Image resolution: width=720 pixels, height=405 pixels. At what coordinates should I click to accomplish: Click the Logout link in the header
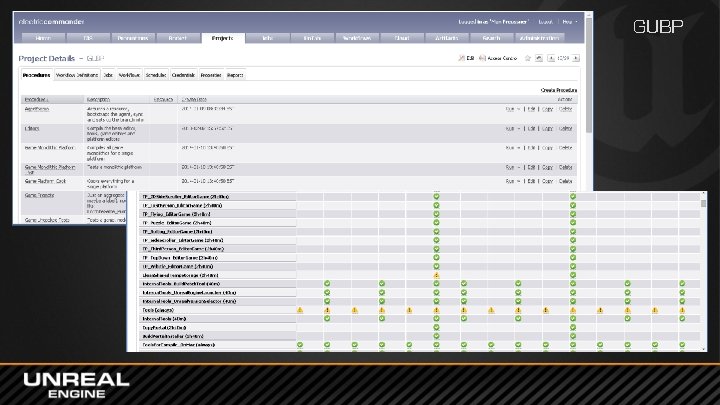pyautogui.click(x=546, y=22)
